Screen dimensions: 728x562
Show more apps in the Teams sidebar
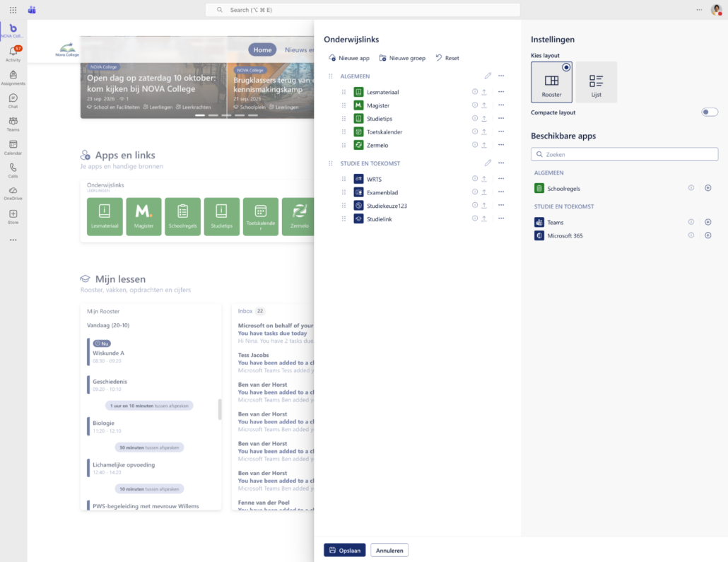(x=13, y=240)
